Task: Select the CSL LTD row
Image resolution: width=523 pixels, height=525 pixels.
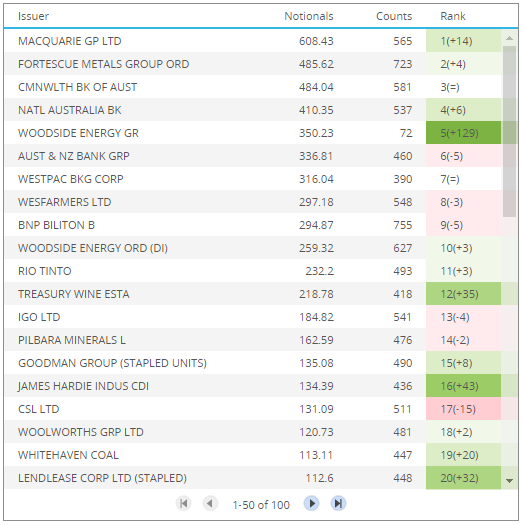Action: [253, 409]
